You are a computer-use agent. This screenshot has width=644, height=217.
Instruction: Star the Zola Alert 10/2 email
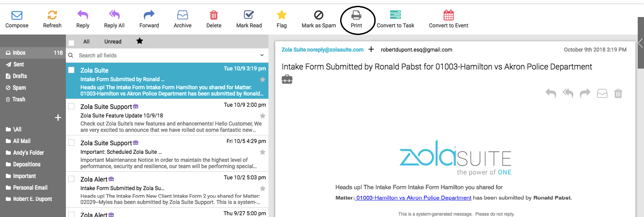click(x=263, y=188)
